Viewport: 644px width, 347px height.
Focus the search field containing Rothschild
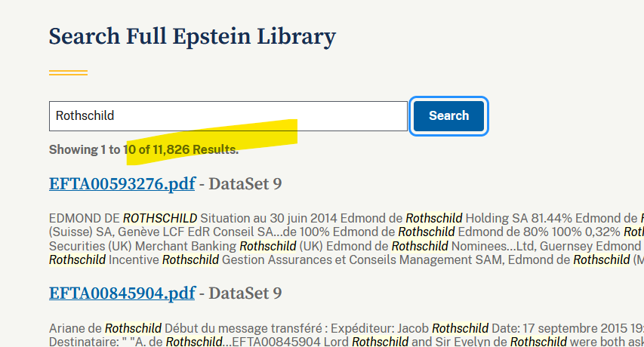pos(228,116)
